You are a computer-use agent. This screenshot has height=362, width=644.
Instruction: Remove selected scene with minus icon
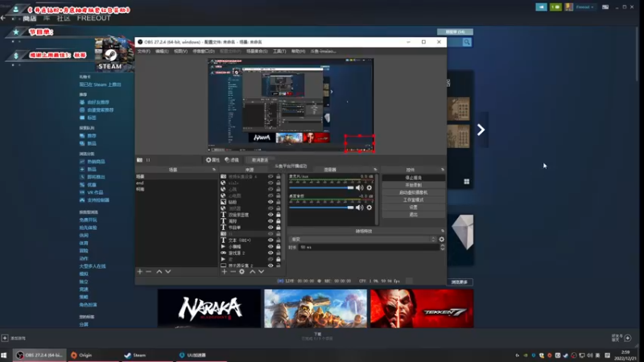coord(149,272)
